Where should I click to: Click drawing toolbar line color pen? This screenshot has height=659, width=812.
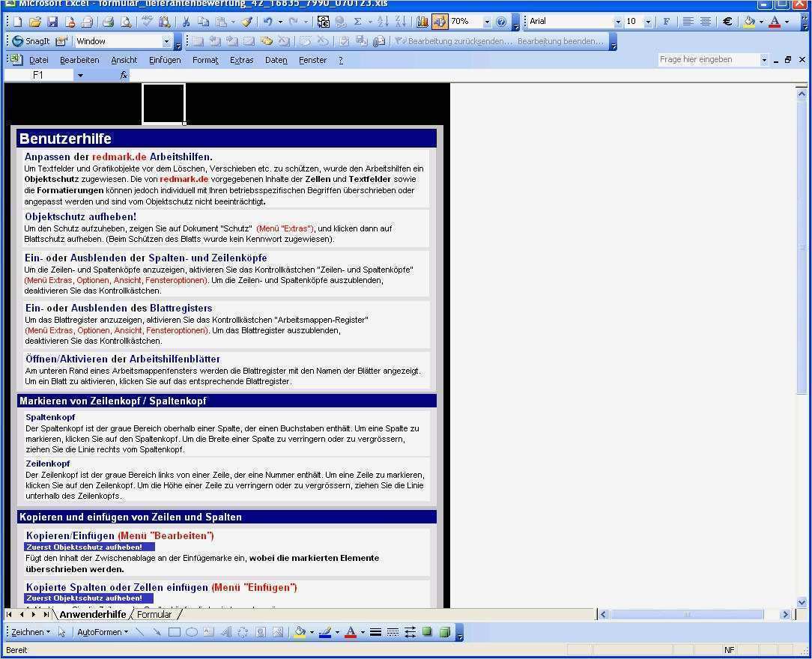(x=324, y=632)
